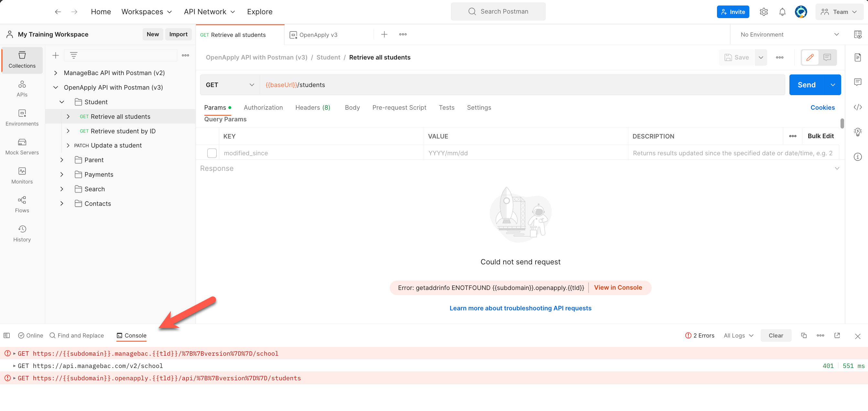
Task: Open the related info lightbulb icon
Action: pos(858,132)
